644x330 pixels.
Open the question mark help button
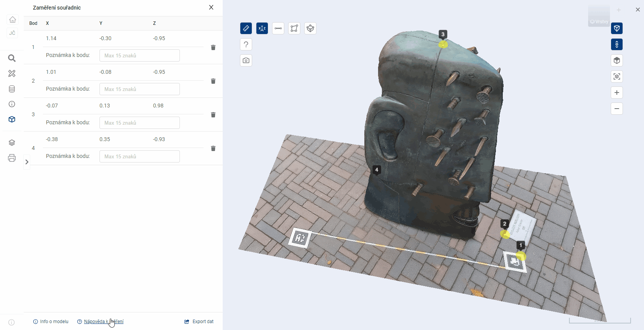point(246,44)
